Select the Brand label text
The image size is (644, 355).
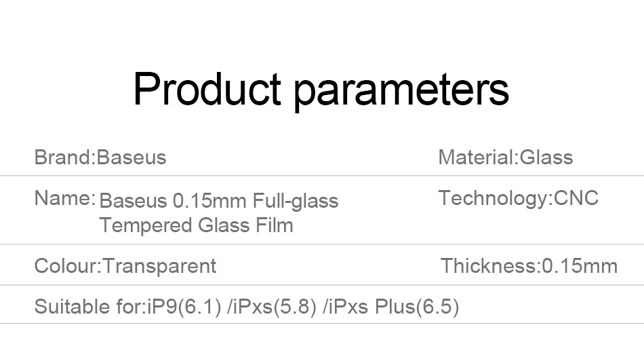coord(64,157)
